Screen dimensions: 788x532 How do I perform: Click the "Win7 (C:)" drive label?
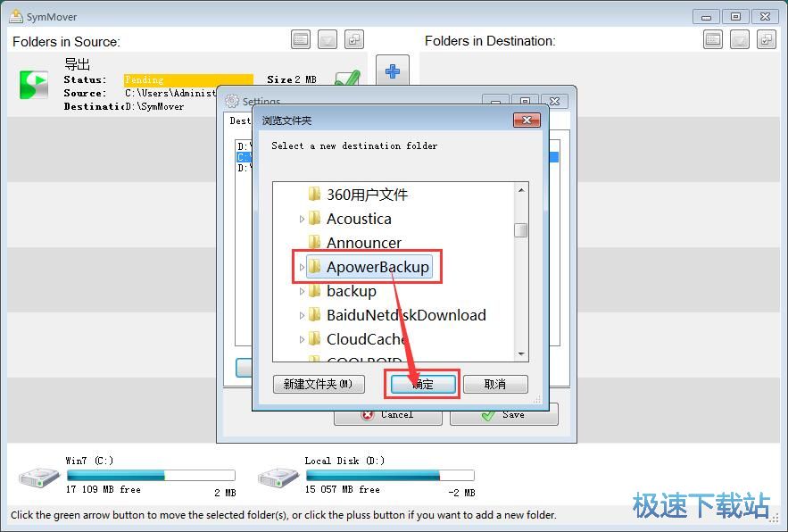tap(89, 461)
